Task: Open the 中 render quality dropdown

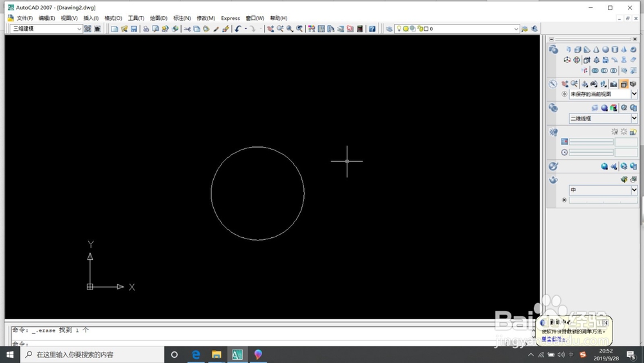Action: pos(634,190)
